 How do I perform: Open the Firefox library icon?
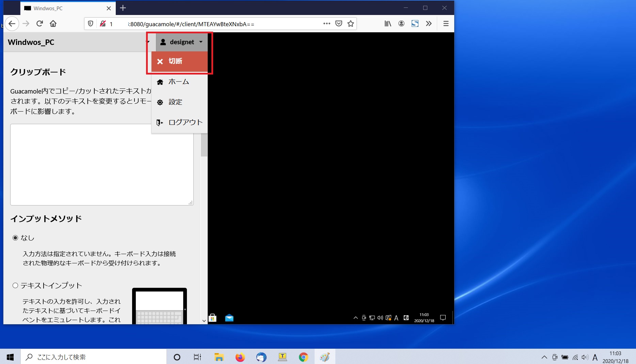(x=388, y=23)
